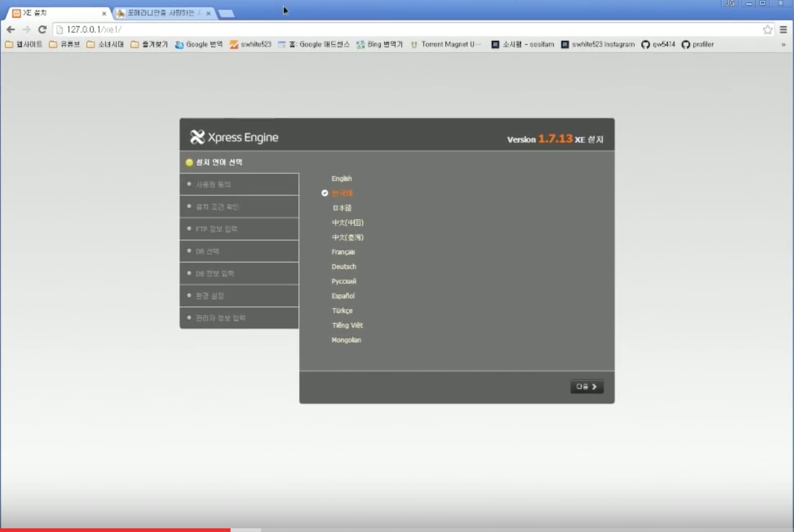The width and height of the screenshot is (794, 532).
Task: Select English as installation language
Action: tap(341, 179)
